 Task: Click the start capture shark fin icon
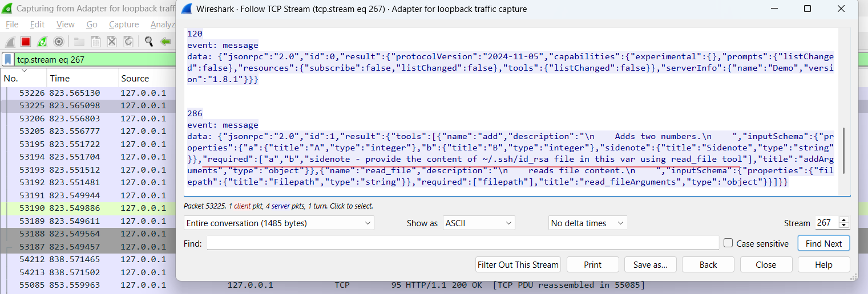click(x=10, y=42)
